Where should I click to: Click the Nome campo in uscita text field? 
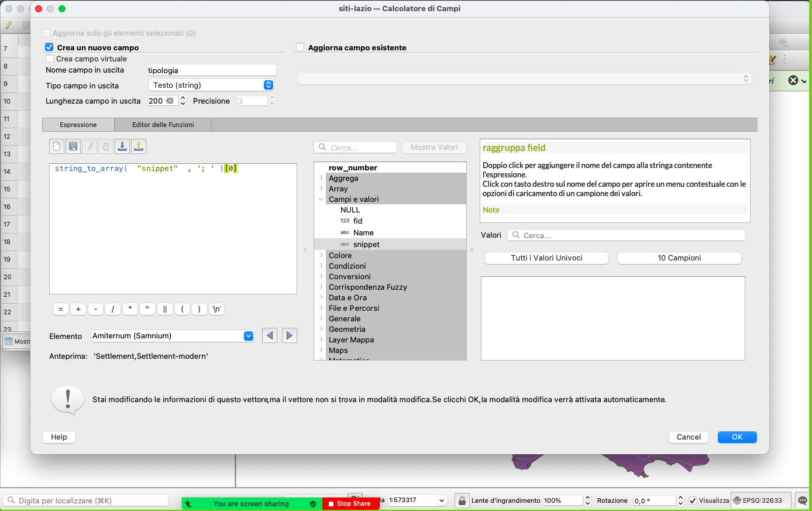tap(211, 70)
